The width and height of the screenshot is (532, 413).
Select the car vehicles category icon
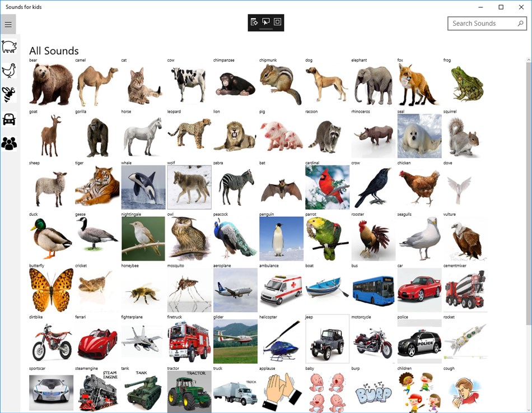click(9, 119)
